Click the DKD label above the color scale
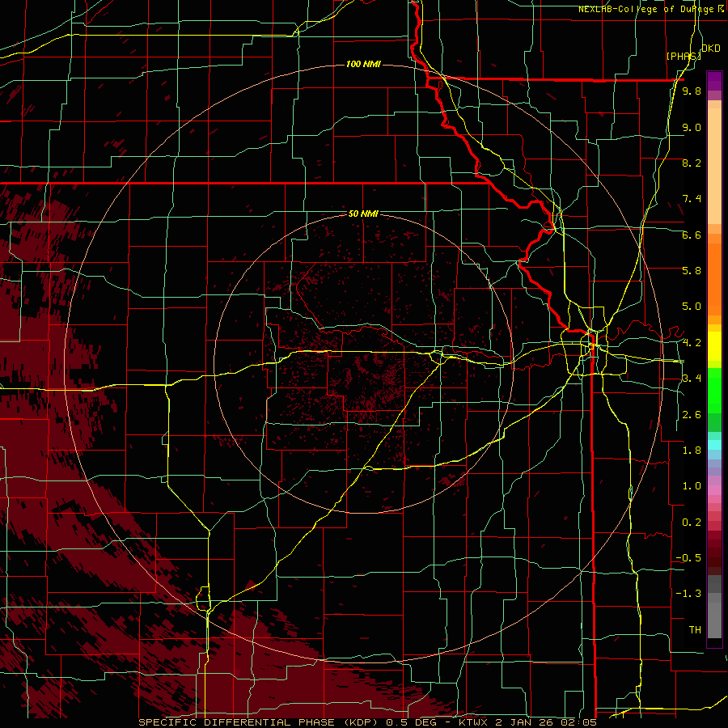 [x=711, y=49]
